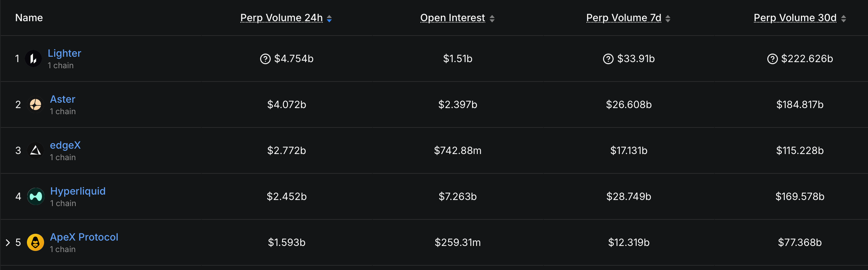Click the Hyperliquid logo icon
This screenshot has width=868, height=270.
coord(36,196)
